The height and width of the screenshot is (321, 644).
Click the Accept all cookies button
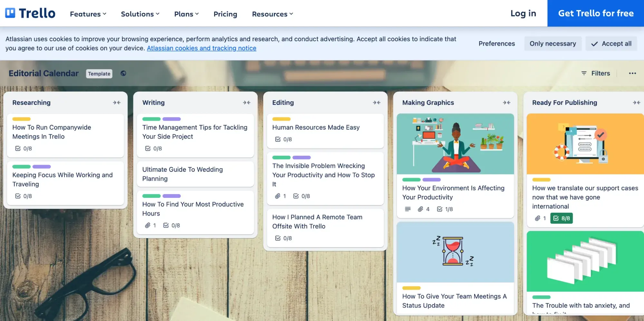click(611, 43)
